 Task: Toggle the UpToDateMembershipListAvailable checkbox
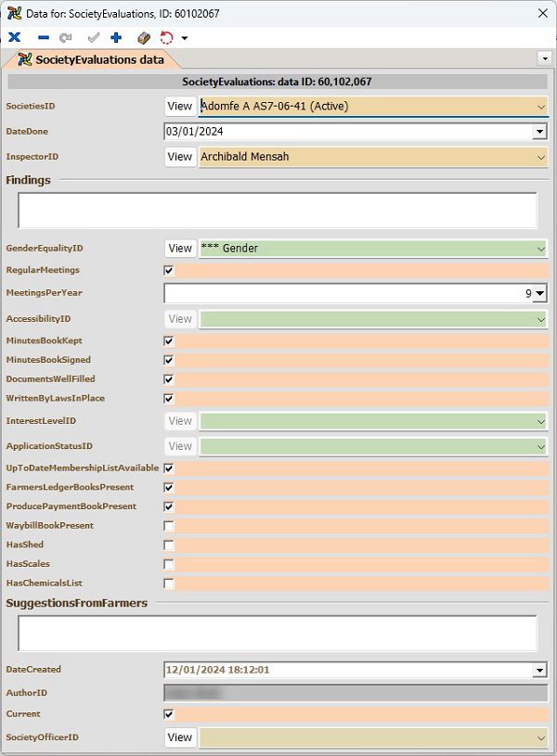[169, 468]
